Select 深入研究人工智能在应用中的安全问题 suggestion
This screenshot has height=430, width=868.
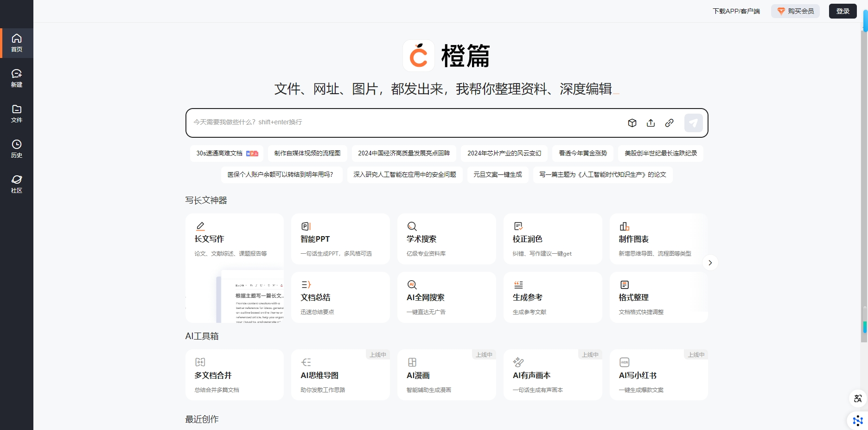(405, 174)
